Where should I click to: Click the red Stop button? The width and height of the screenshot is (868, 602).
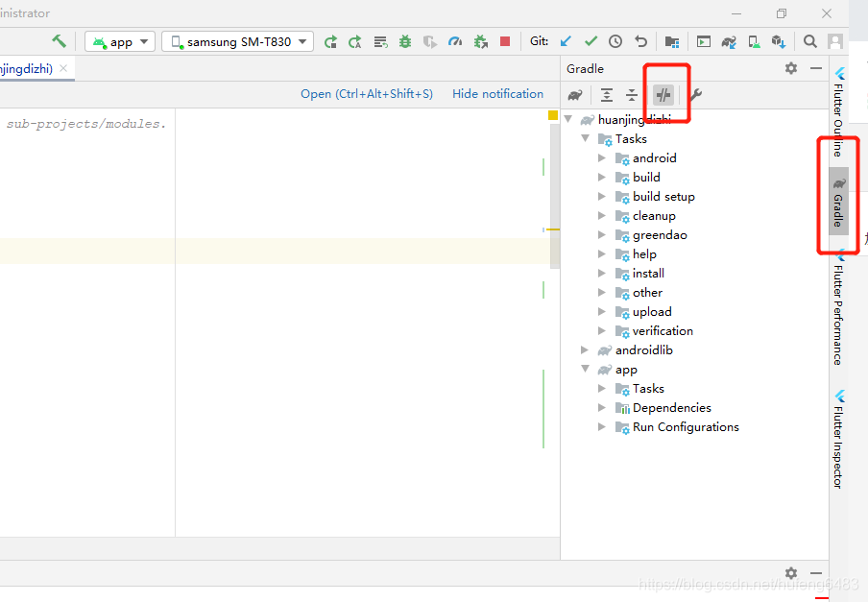[505, 41]
